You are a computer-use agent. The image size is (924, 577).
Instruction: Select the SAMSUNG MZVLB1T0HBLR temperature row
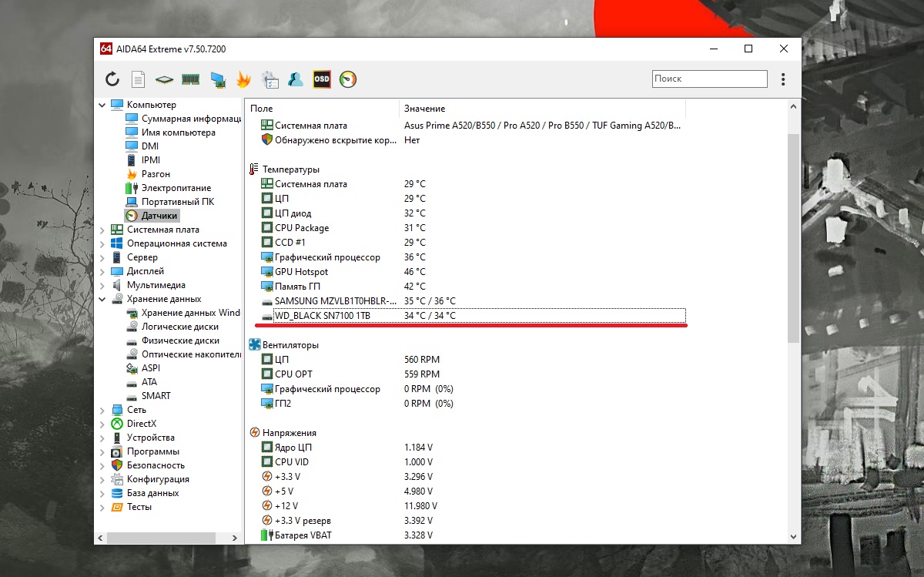click(x=473, y=301)
